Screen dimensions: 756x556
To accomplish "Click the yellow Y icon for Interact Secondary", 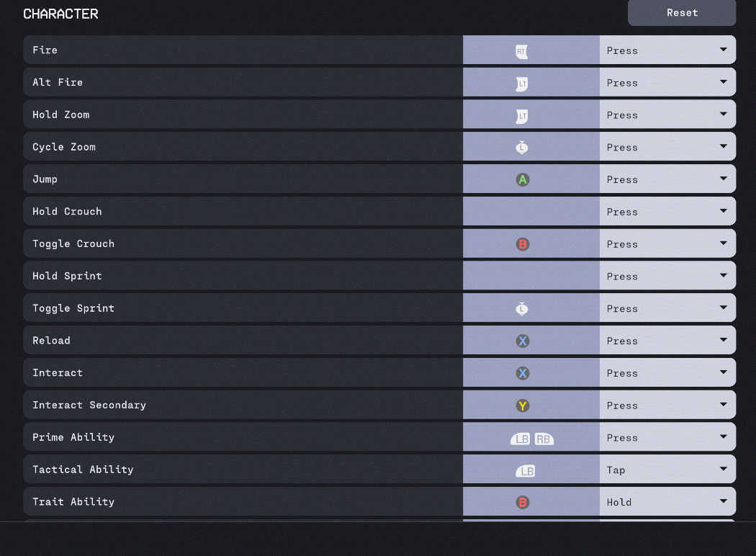I will click(x=523, y=405).
